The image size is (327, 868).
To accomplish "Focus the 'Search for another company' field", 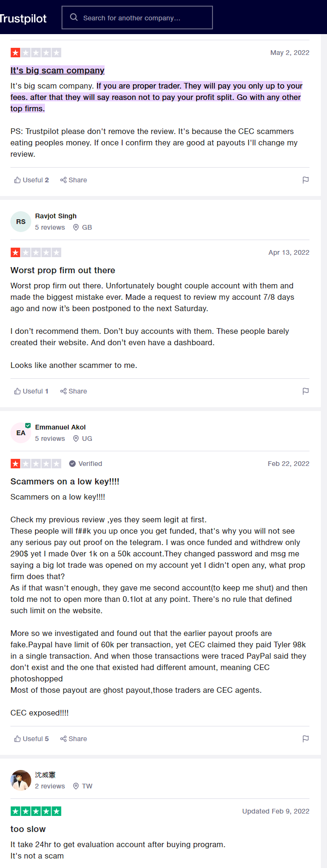I will coord(137,18).
